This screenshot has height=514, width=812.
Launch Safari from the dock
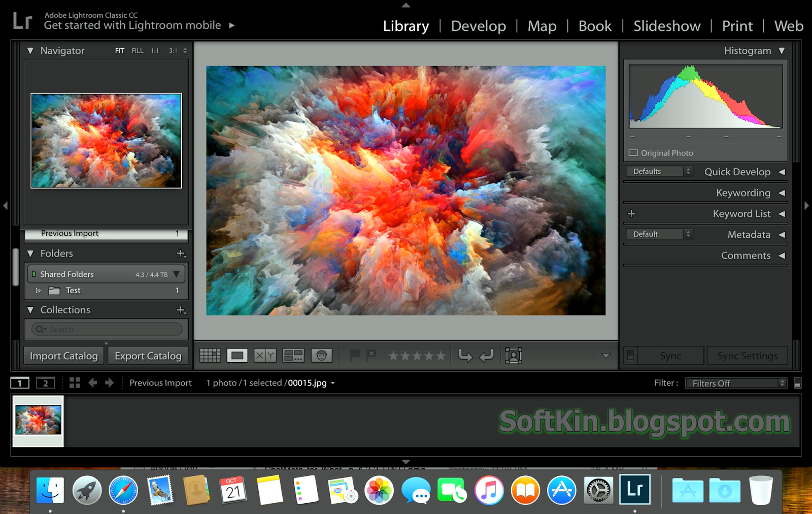(123, 491)
